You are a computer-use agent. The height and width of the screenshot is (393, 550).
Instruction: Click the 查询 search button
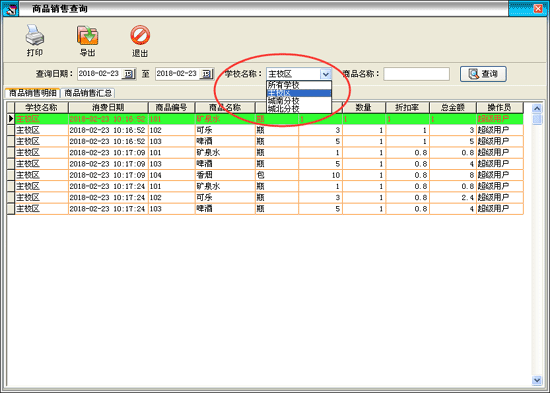(x=483, y=74)
